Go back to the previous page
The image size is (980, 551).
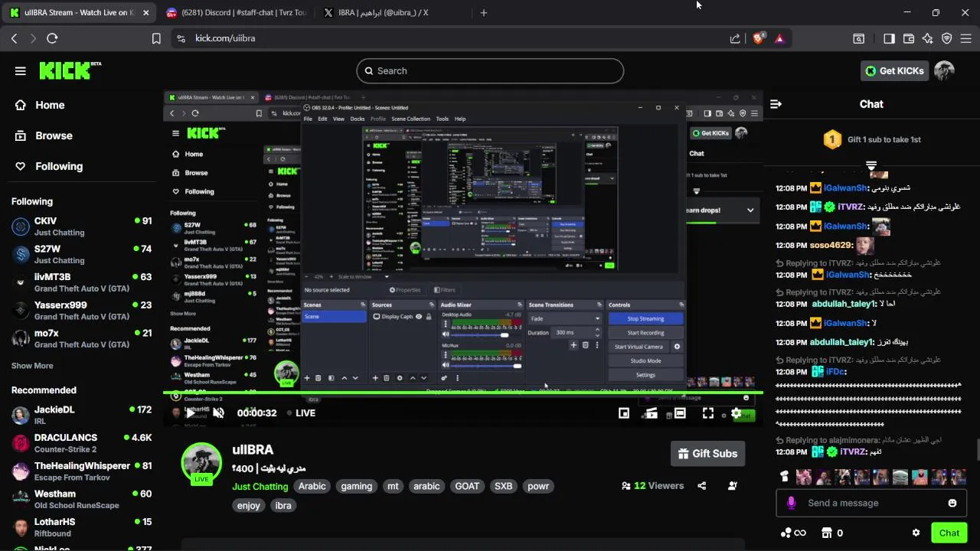point(14,38)
